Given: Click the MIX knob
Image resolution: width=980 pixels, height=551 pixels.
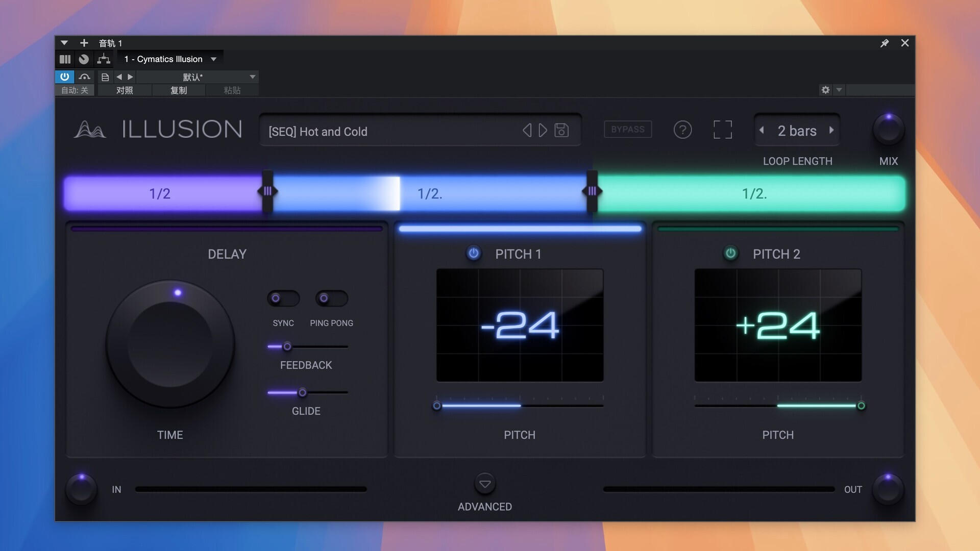Looking at the screenshot, I should point(888,129).
